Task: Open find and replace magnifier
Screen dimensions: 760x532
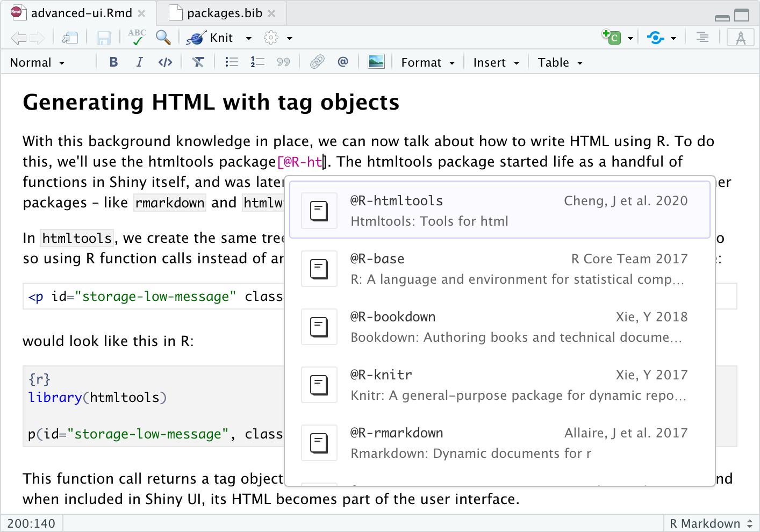Action: [x=163, y=37]
